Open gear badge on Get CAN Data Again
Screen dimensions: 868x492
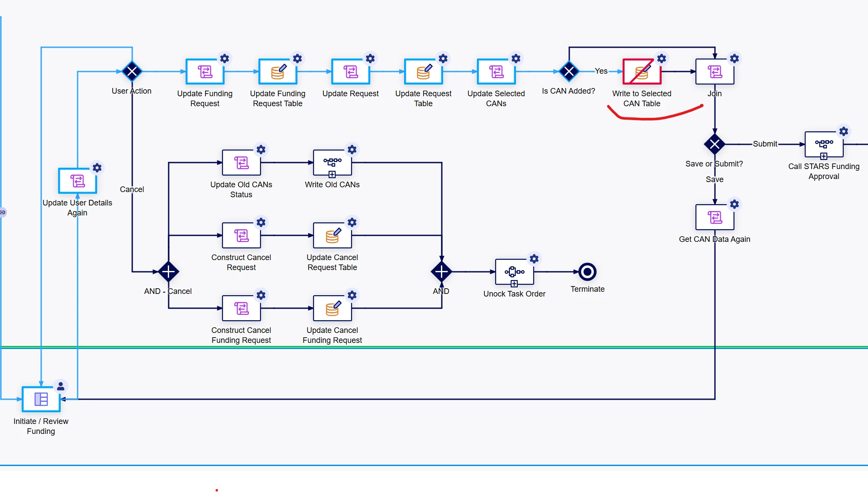coord(734,204)
